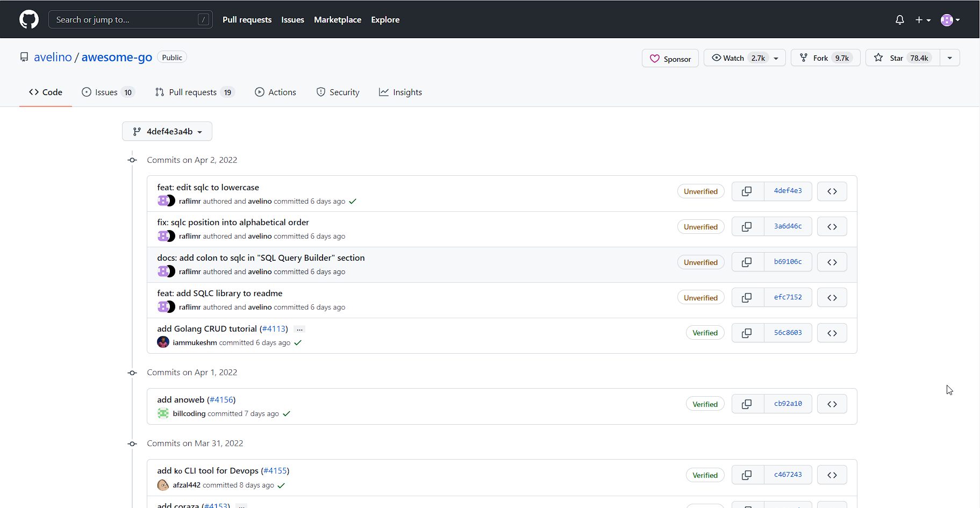Screen dimensions: 980x508
Task: Show Verified badge details for 56c8603
Action: (705, 333)
